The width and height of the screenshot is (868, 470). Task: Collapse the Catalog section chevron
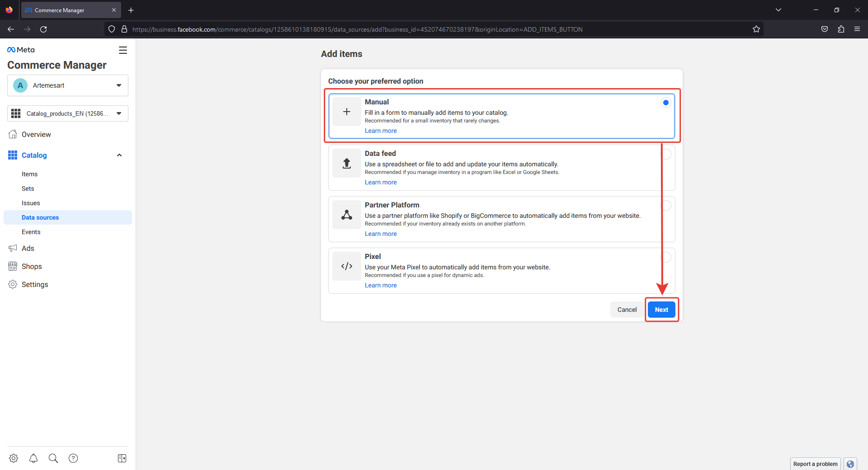point(119,155)
